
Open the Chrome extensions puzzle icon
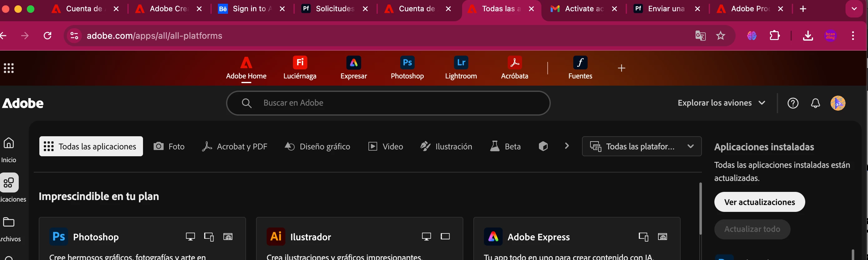pyautogui.click(x=775, y=35)
